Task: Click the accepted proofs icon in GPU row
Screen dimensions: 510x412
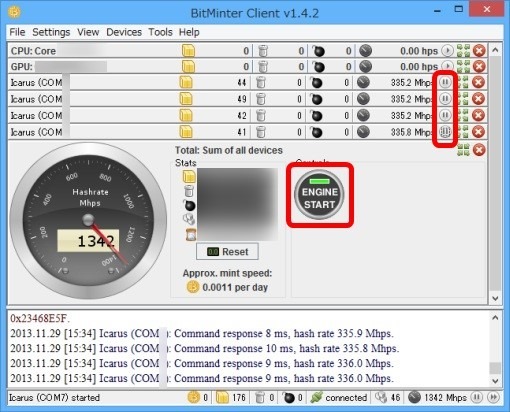Action: [x=188, y=66]
